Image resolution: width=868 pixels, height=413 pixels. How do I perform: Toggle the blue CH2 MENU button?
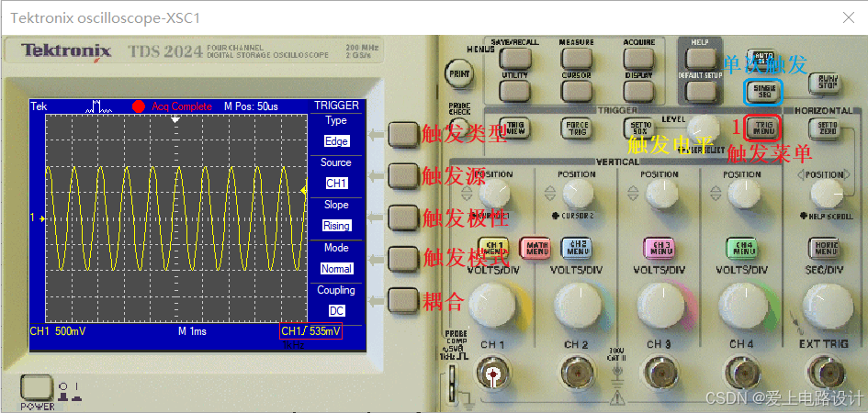coord(576,248)
